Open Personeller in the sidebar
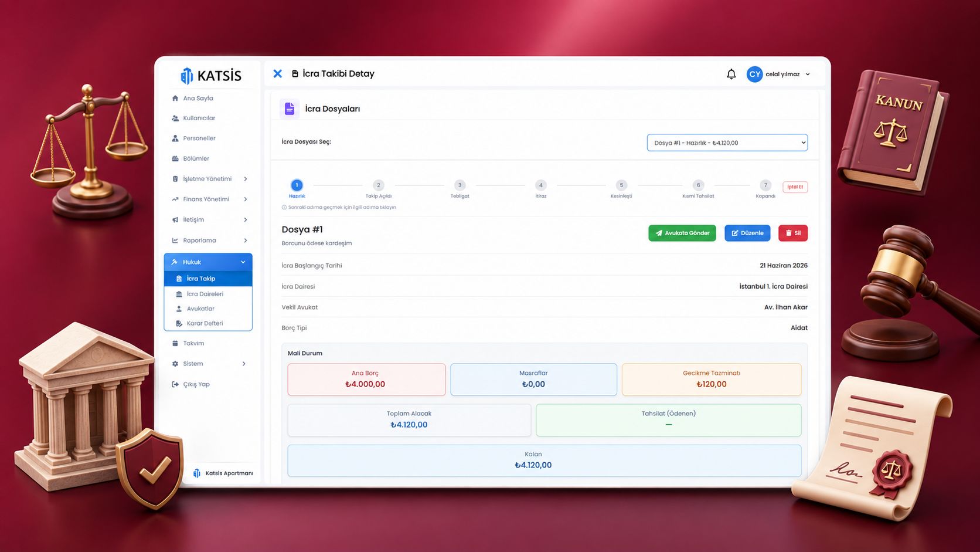This screenshot has height=552, width=980. [199, 138]
